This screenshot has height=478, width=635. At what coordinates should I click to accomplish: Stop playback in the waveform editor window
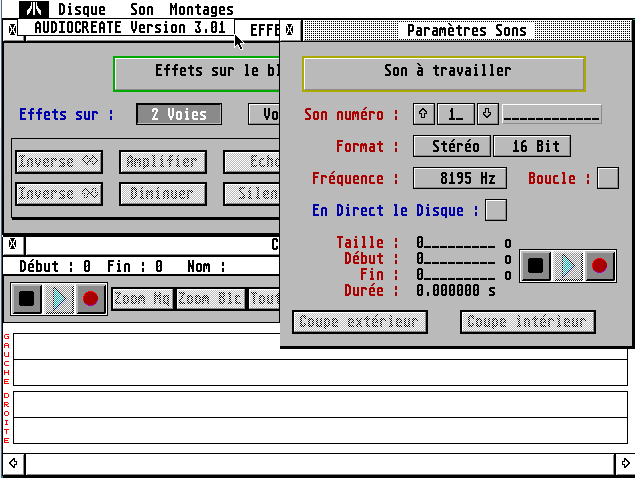click(27, 299)
